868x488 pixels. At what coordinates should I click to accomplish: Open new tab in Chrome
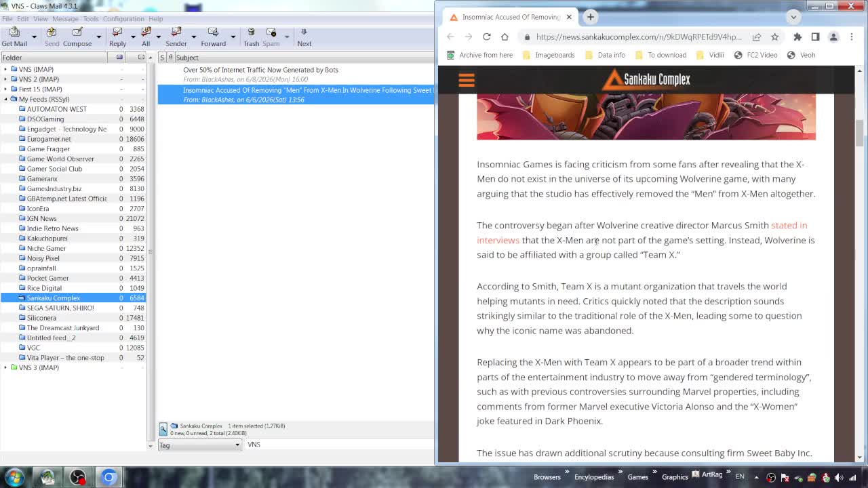click(590, 17)
